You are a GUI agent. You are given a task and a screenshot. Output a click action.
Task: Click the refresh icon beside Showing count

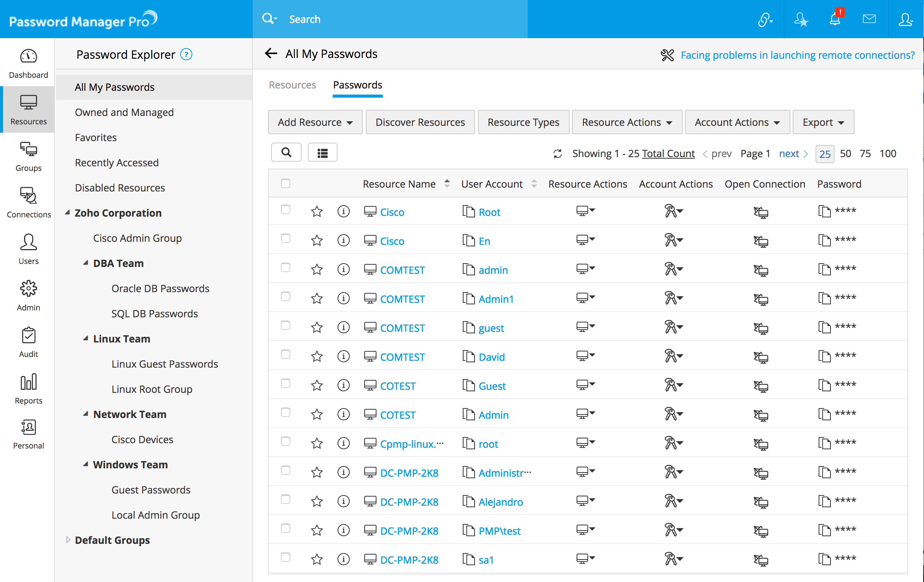557,154
